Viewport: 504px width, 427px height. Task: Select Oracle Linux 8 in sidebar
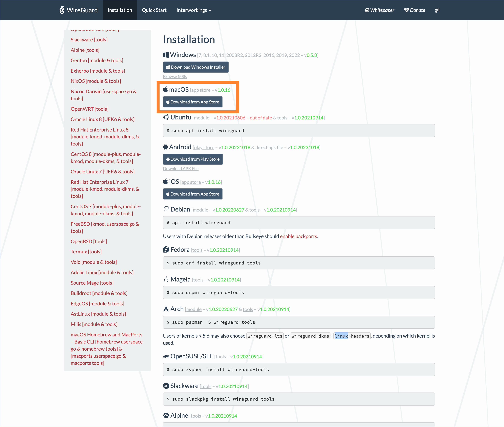(103, 119)
